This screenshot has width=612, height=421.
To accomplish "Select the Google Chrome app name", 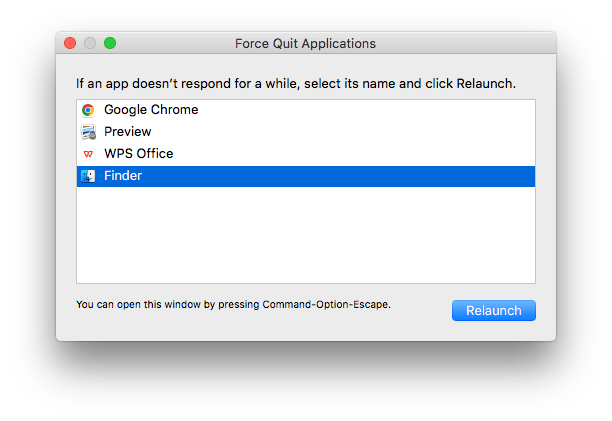I will tap(151, 110).
